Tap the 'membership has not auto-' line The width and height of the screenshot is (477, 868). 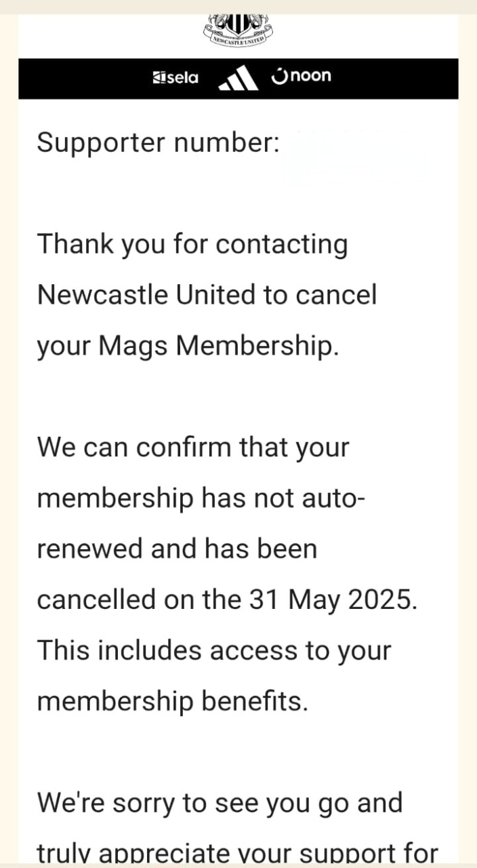click(x=201, y=499)
